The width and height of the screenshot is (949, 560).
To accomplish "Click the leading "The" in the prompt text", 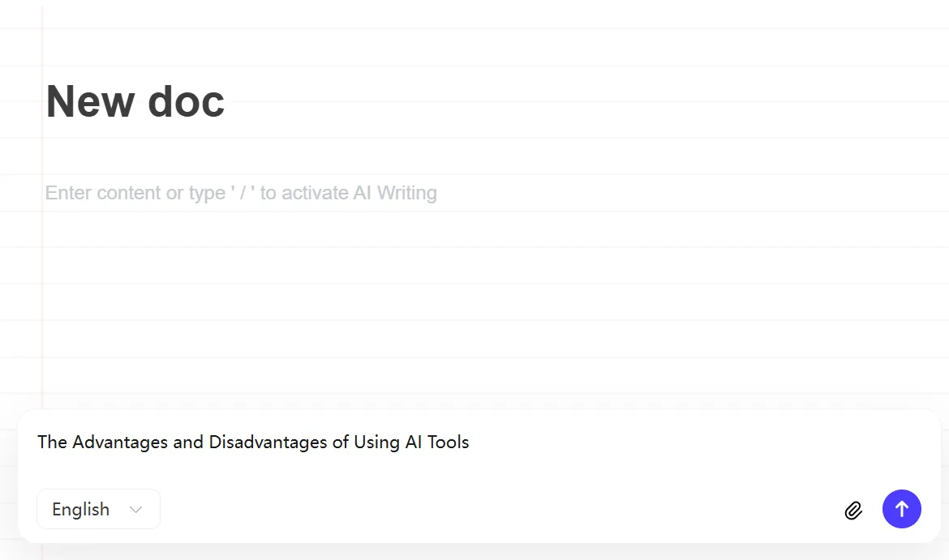I will [52, 442].
